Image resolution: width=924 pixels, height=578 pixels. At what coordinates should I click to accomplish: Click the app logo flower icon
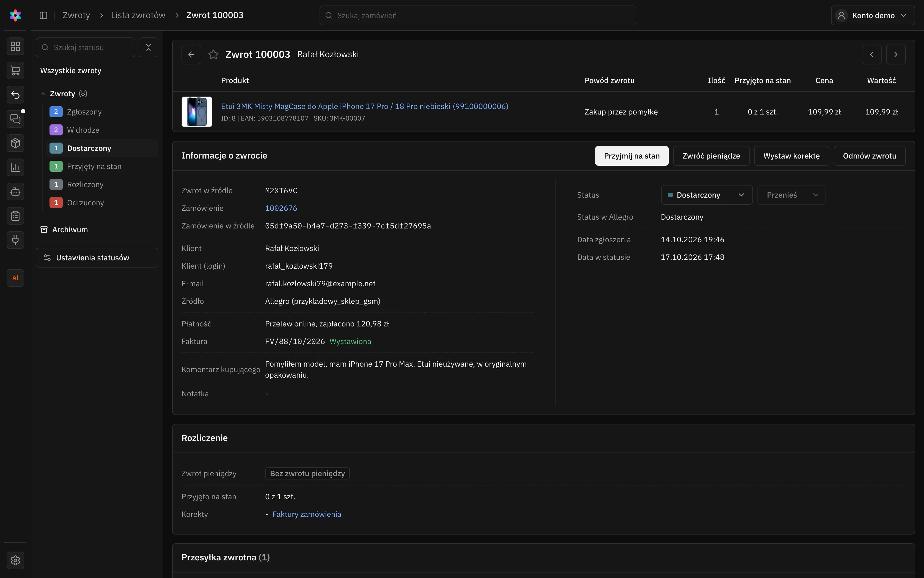15,15
